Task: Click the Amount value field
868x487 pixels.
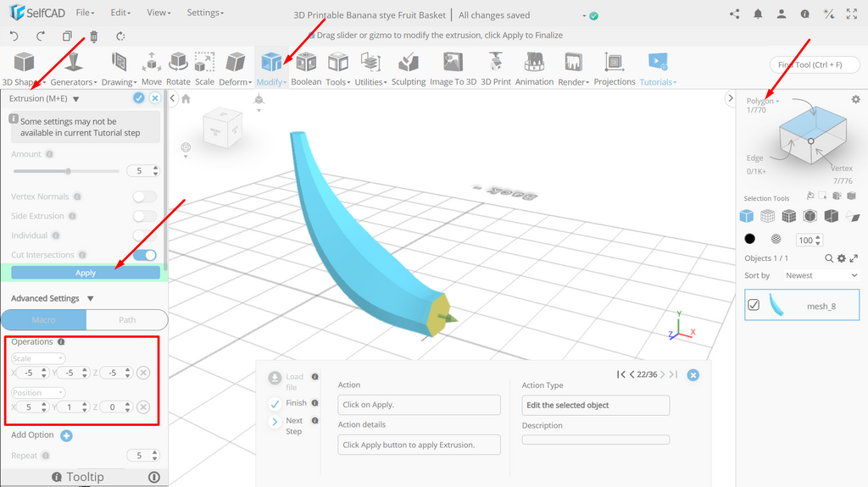Action: [142, 171]
